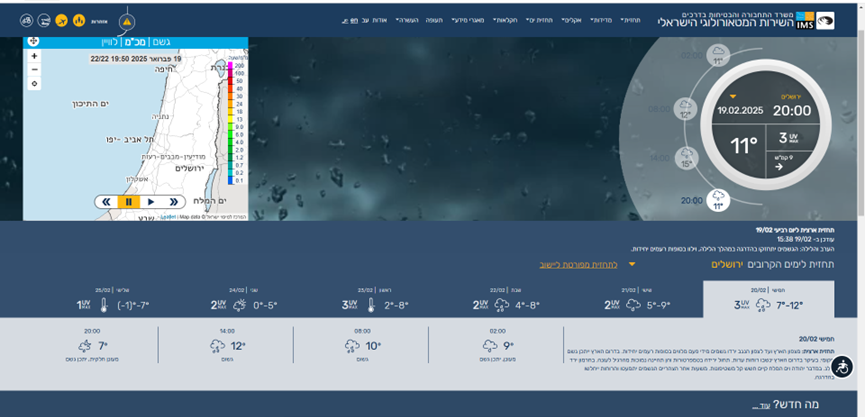Rewind radar animation to first frame
865x417 pixels.
105,202
